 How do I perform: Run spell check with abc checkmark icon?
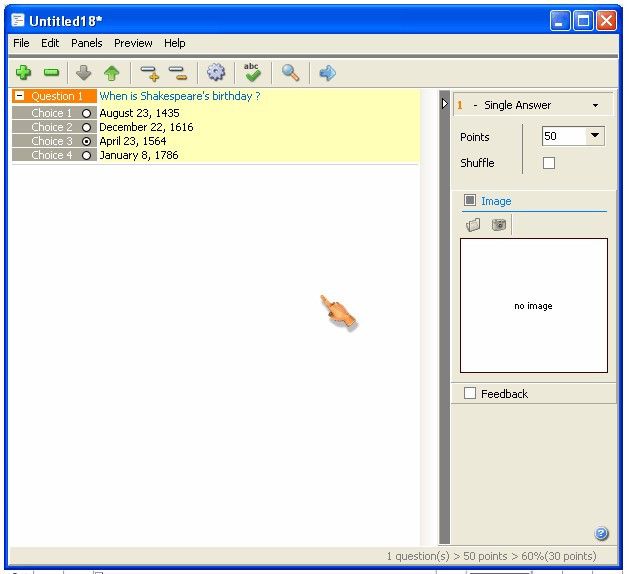coord(252,72)
